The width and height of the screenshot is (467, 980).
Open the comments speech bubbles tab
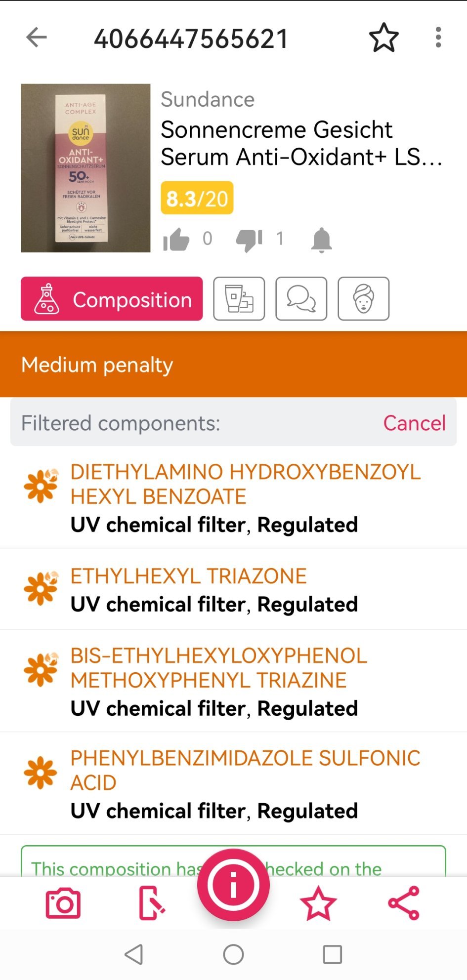click(301, 299)
